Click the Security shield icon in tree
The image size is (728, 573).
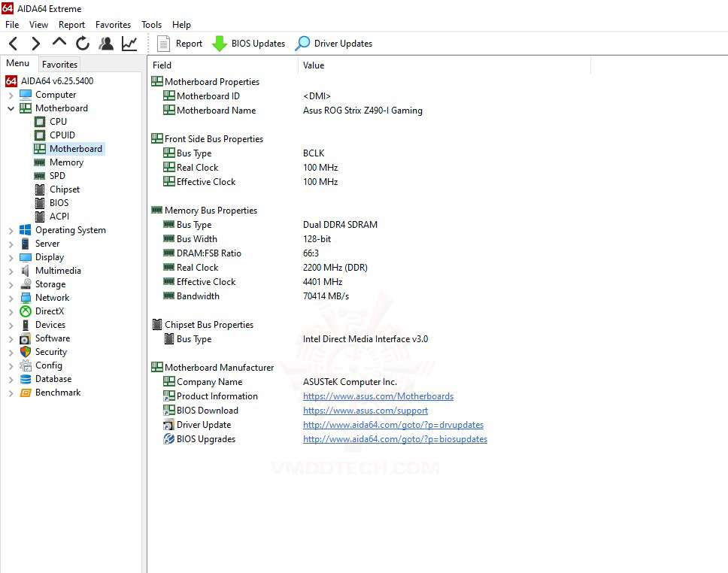(26, 352)
